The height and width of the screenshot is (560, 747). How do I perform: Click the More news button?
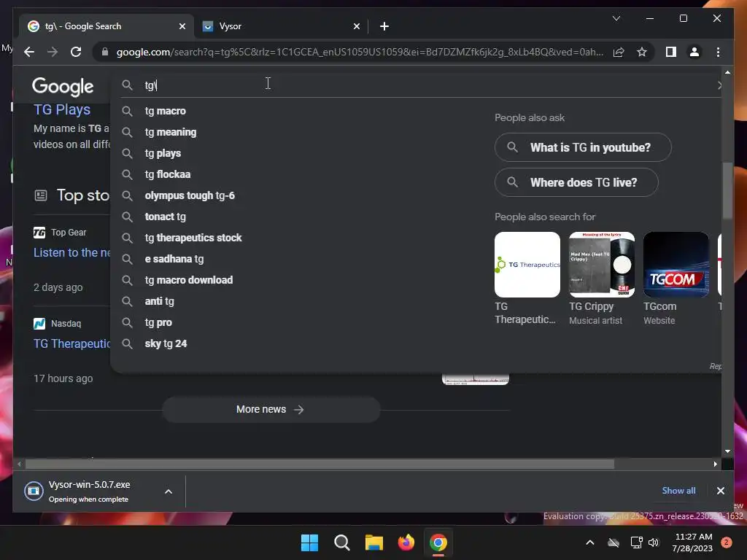tap(271, 410)
